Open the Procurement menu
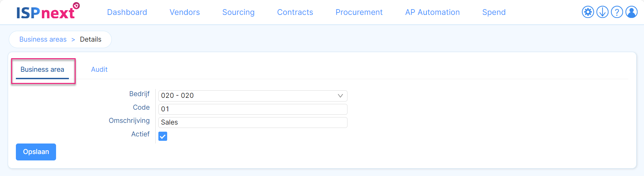 [359, 12]
